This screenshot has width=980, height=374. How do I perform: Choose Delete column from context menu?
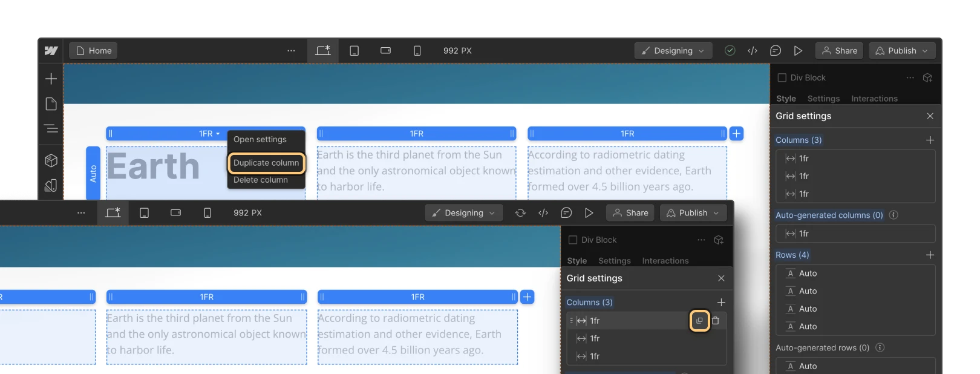(261, 180)
